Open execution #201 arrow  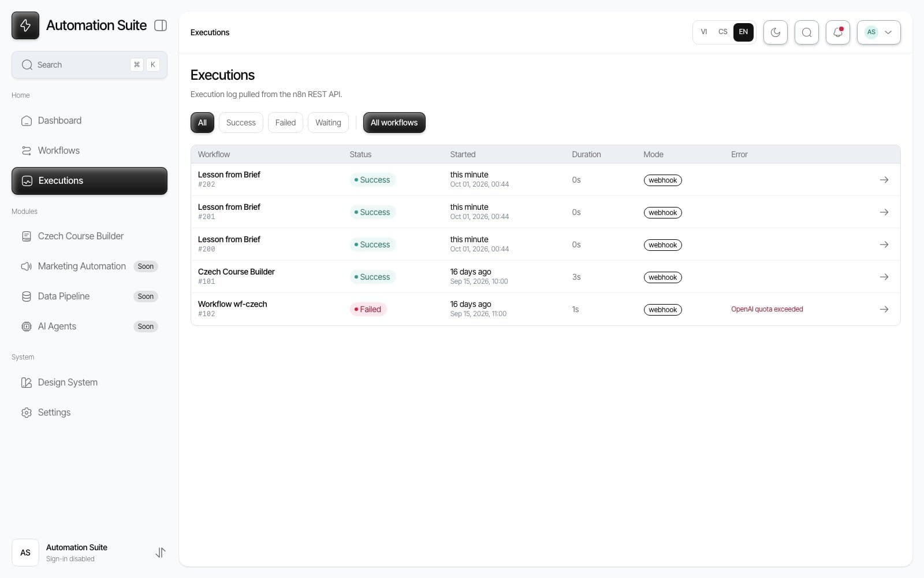tap(884, 212)
